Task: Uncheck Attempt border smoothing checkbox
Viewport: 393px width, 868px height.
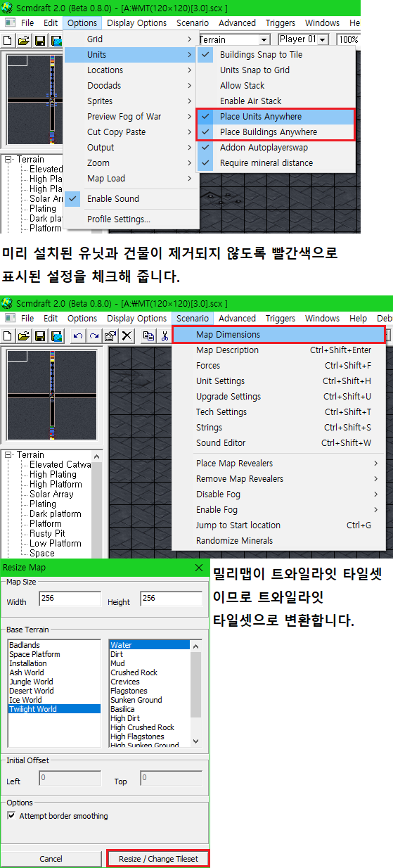Action: [11, 816]
